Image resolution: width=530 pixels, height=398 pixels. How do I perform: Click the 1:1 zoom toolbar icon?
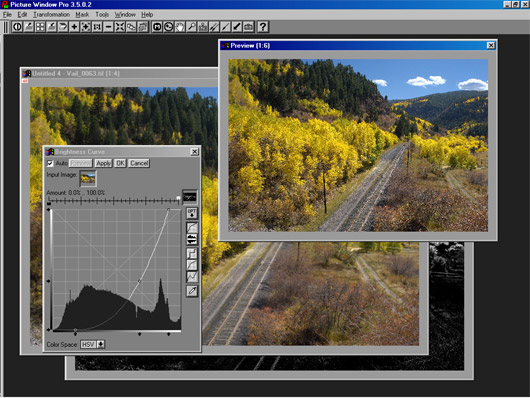click(97, 27)
